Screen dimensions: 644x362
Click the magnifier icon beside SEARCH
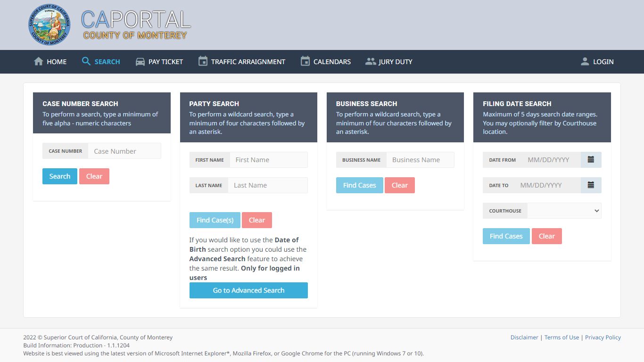[x=86, y=61]
